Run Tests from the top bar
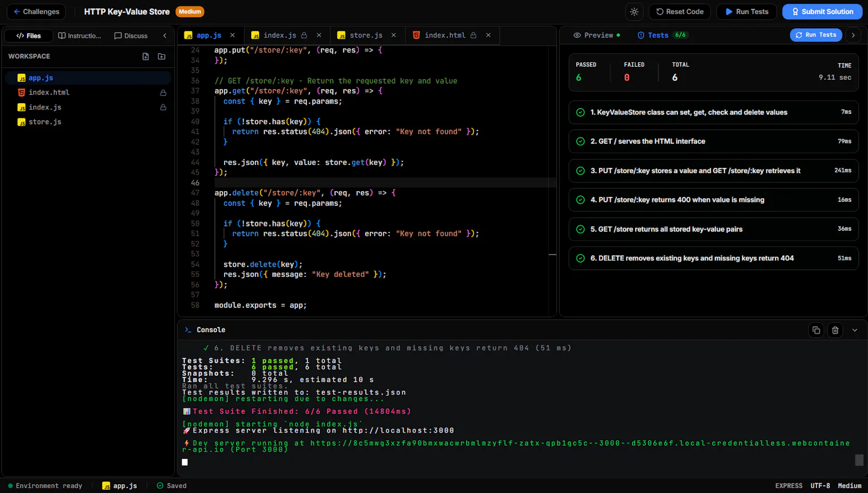Image resolution: width=868 pixels, height=493 pixels. (746, 11)
